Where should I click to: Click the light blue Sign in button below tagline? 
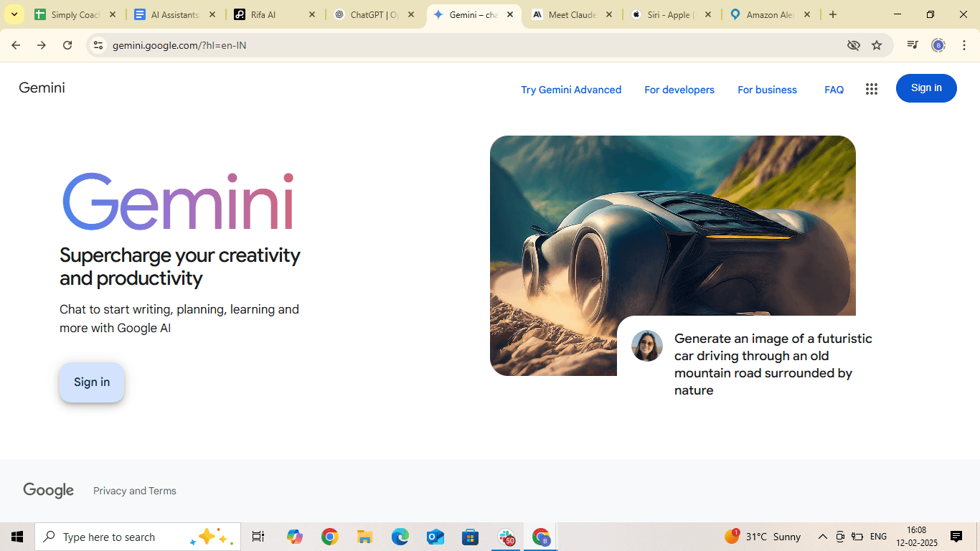pyautogui.click(x=92, y=382)
